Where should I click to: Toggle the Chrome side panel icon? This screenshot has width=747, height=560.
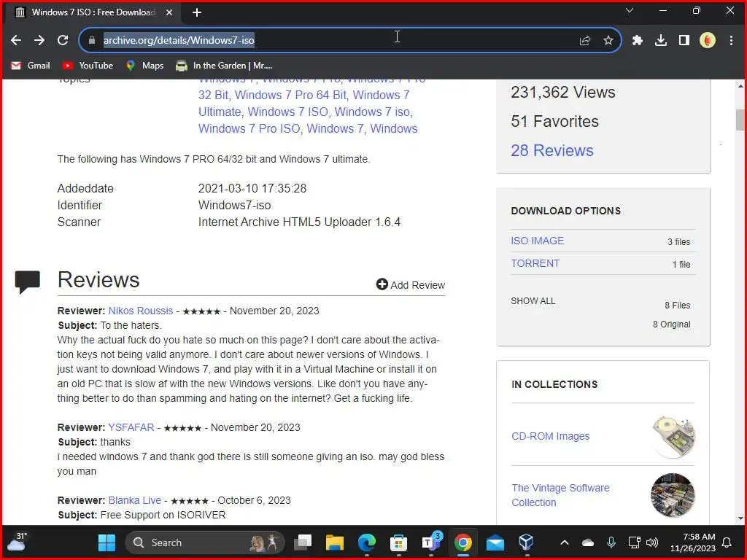pyautogui.click(x=684, y=41)
